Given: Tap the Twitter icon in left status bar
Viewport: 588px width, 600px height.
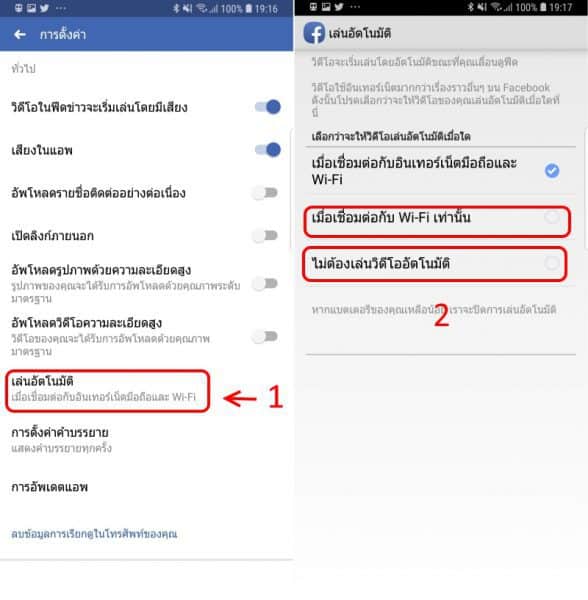Looking at the screenshot, I should 45,8.
